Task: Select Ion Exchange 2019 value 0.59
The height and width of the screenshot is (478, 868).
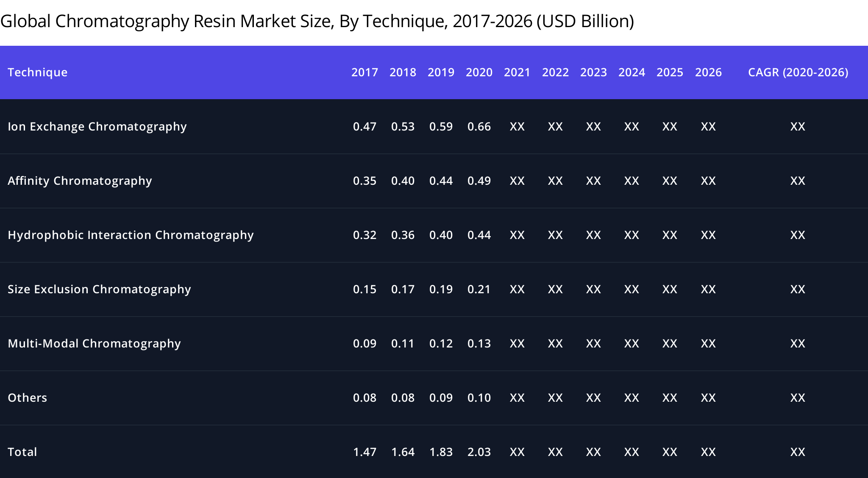Action: (441, 127)
